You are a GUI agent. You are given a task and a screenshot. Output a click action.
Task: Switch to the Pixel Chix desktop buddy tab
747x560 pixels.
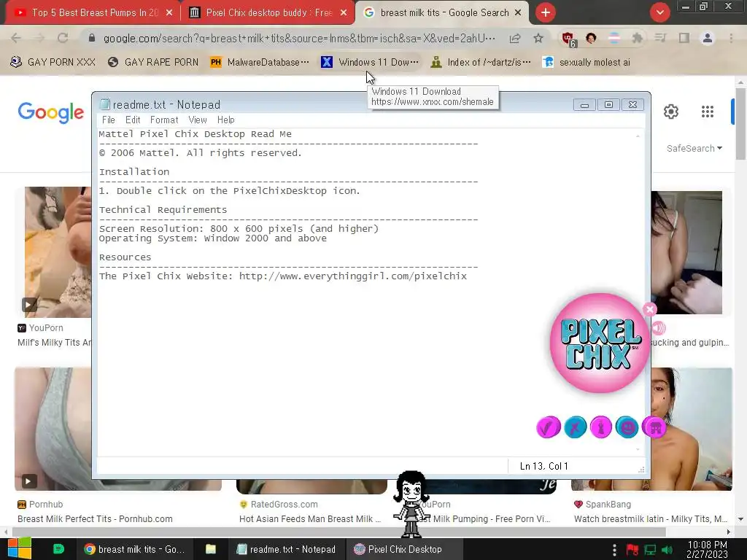[x=268, y=13]
